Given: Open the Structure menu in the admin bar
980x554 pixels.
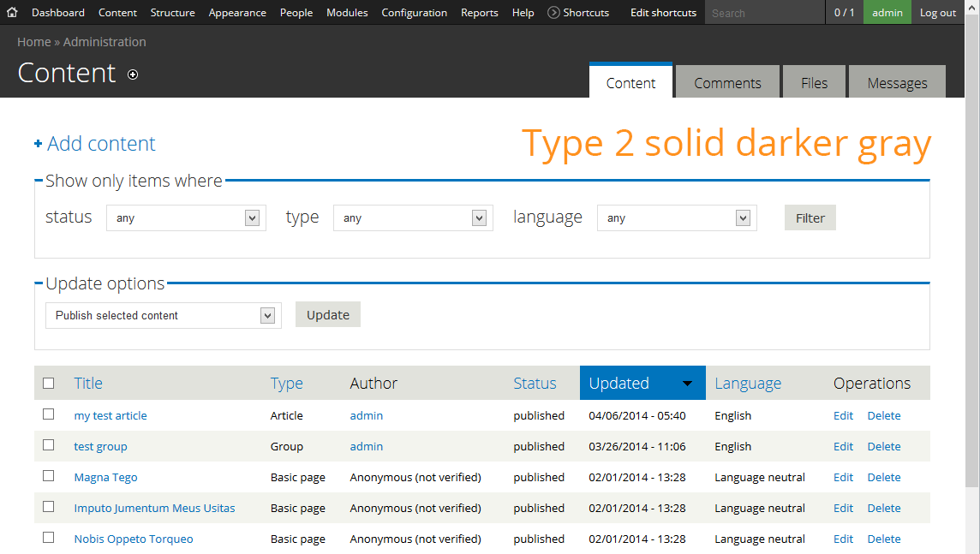Looking at the screenshot, I should click(172, 13).
